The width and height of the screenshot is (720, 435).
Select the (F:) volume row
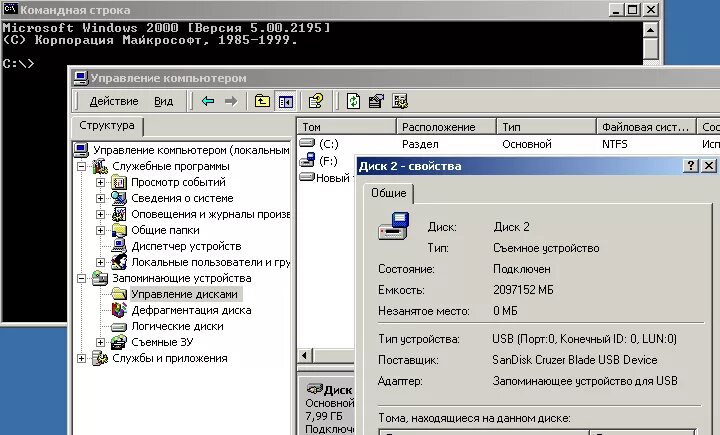point(328,161)
